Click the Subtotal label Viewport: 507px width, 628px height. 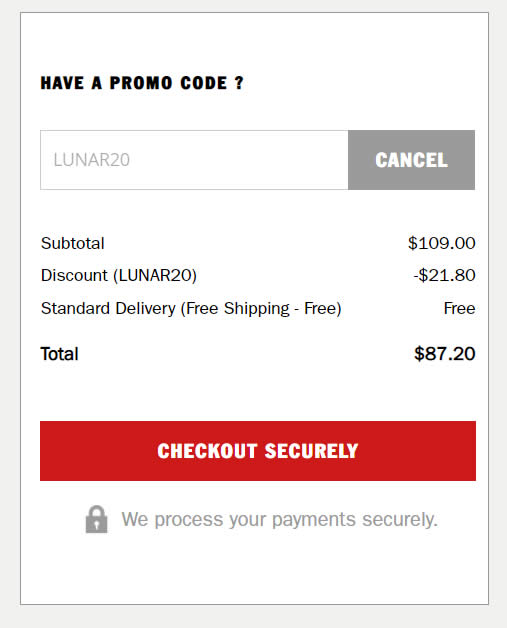click(72, 243)
